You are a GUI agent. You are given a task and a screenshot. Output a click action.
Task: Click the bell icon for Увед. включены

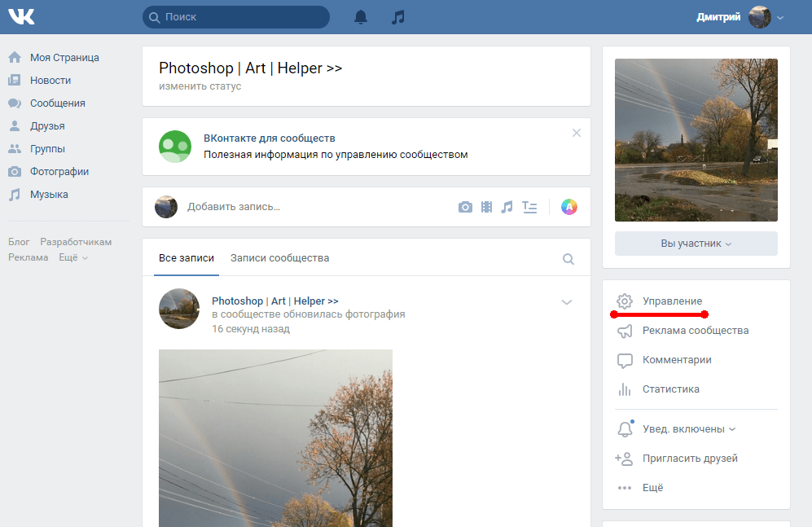(x=625, y=428)
